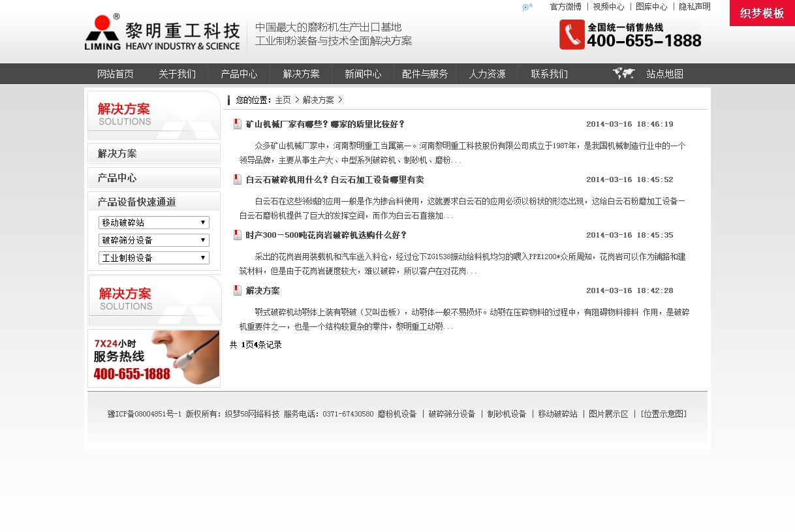Click sidebar 产品中心 menu item
The height and width of the screenshot is (532, 795).
pyautogui.click(x=154, y=178)
